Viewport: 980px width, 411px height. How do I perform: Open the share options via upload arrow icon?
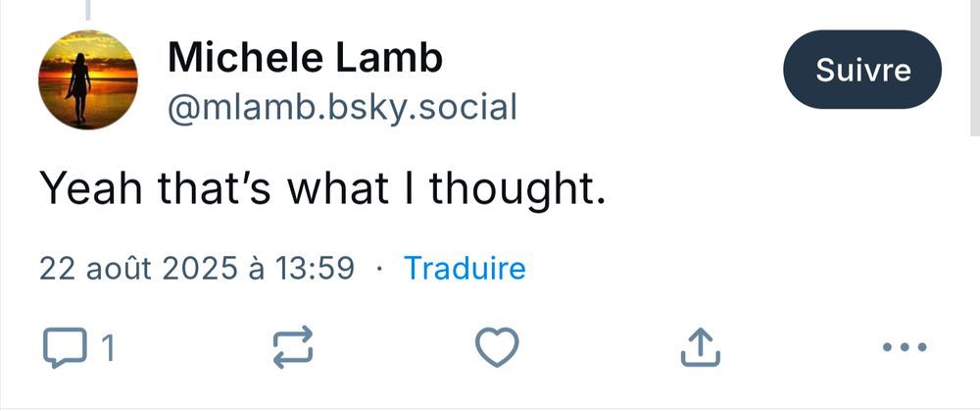(700, 346)
